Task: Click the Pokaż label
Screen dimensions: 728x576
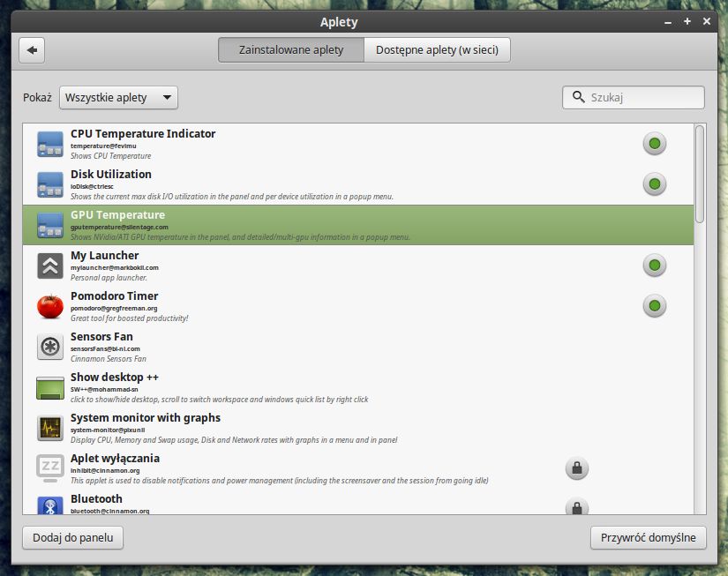Action: pyautogui.click(x=37, y=97)
